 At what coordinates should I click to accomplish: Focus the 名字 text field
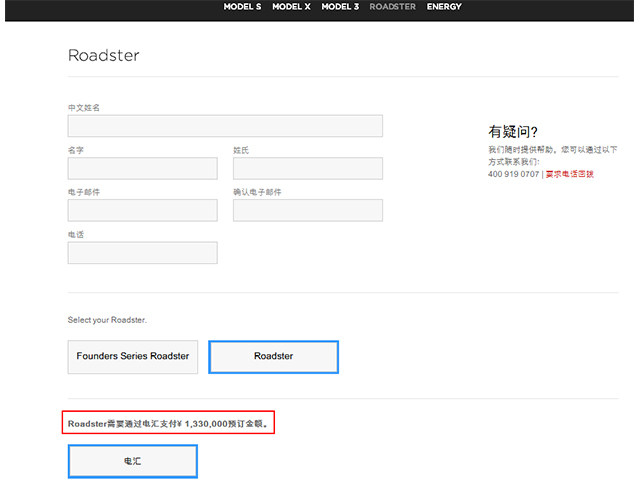142,168
